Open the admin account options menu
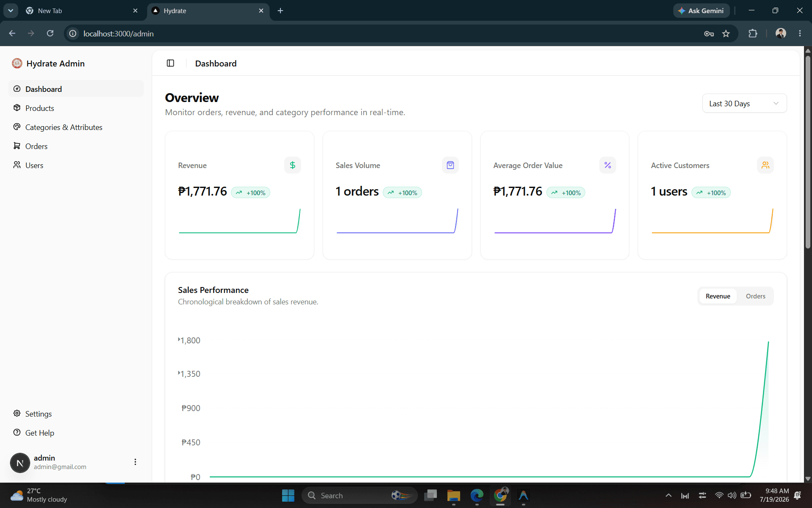The width and height of the screenshot is (812, 508). 135,462
